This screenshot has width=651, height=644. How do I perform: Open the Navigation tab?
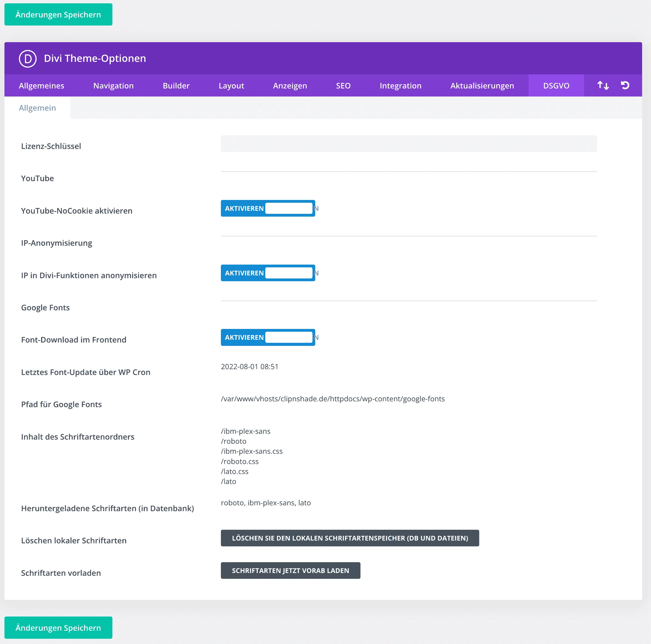(x=113, y=85)
